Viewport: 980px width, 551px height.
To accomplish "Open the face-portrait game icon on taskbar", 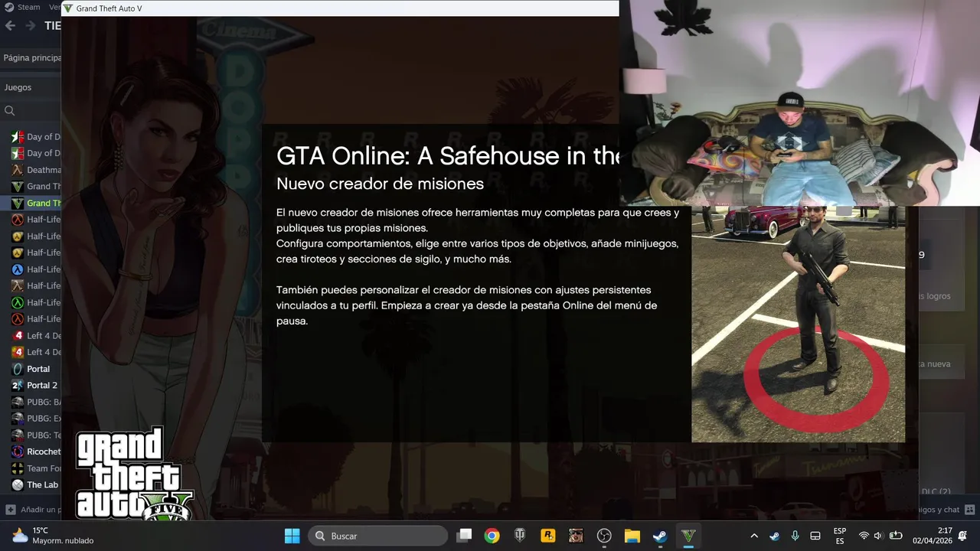I will coord(576,536).
